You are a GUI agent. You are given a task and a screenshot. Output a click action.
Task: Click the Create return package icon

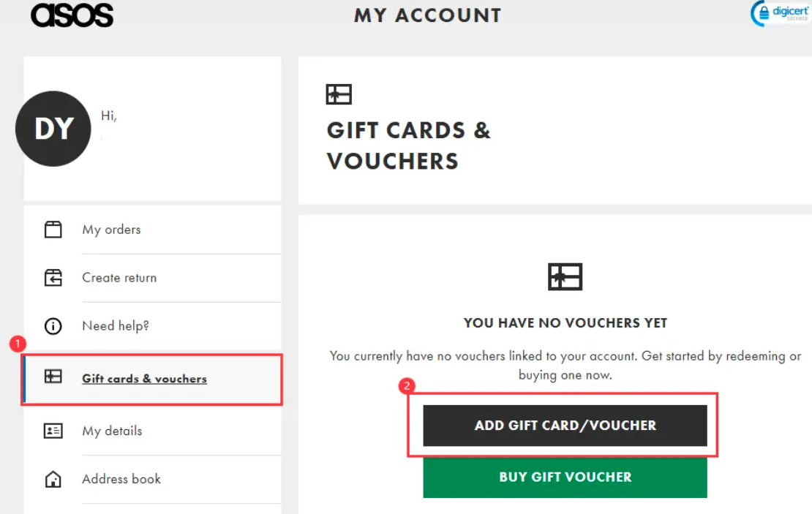pyautogui.click(x=53, y=278)
